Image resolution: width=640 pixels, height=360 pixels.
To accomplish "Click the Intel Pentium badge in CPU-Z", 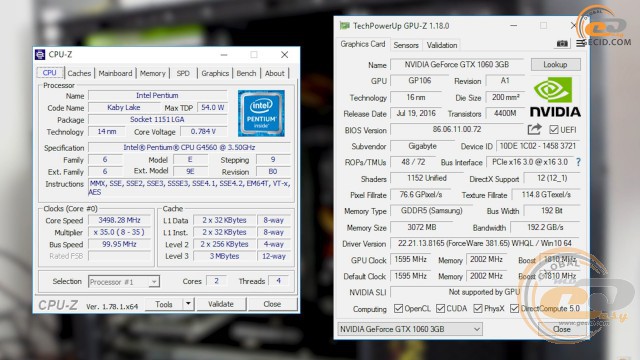I will (x=261, y=113).
